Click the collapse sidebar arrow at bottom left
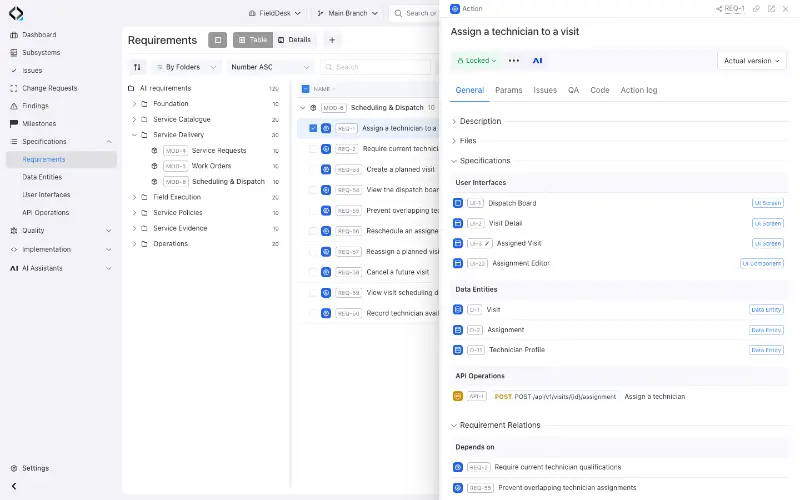Image resolution: width=800 pixels, height=500 pixels. 14,486
